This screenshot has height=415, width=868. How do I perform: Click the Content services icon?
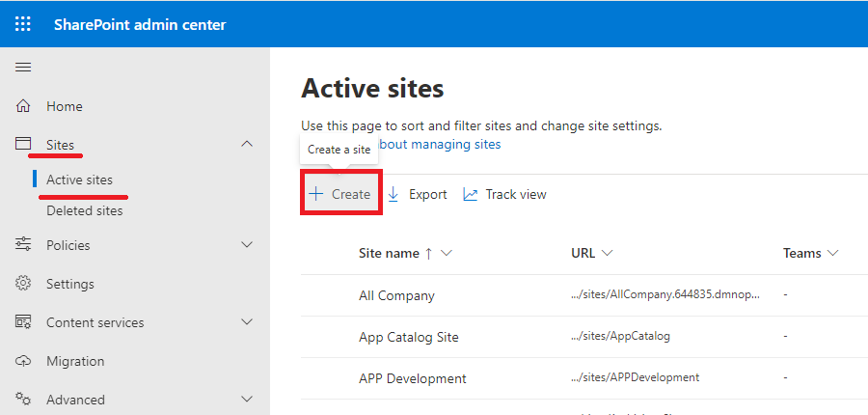pyautogui.click(x=23, y=322)
